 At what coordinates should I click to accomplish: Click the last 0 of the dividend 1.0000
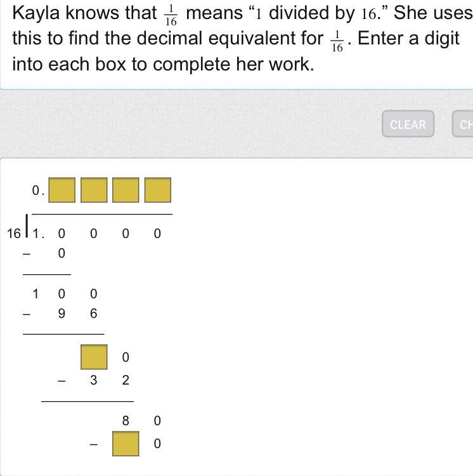(157, 234)
